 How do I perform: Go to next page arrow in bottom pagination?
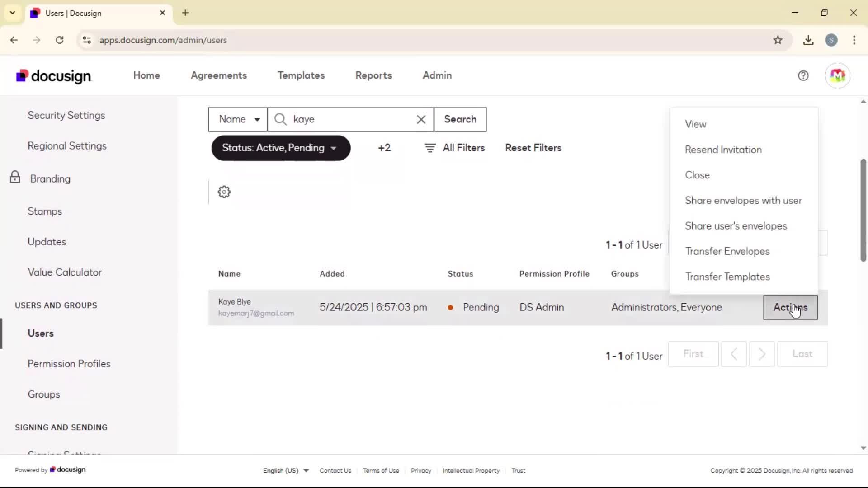[x=762, y=354]
